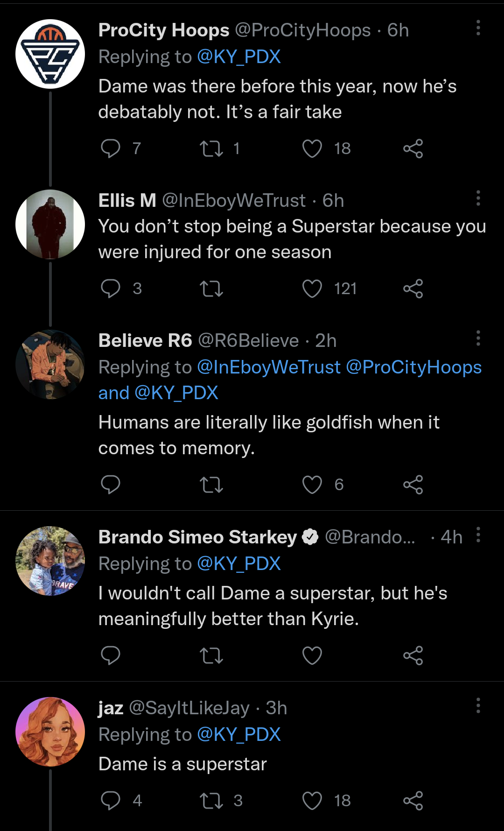
Task: Retweet ProCity Hoops' Dame tweet
Action: 211,148
